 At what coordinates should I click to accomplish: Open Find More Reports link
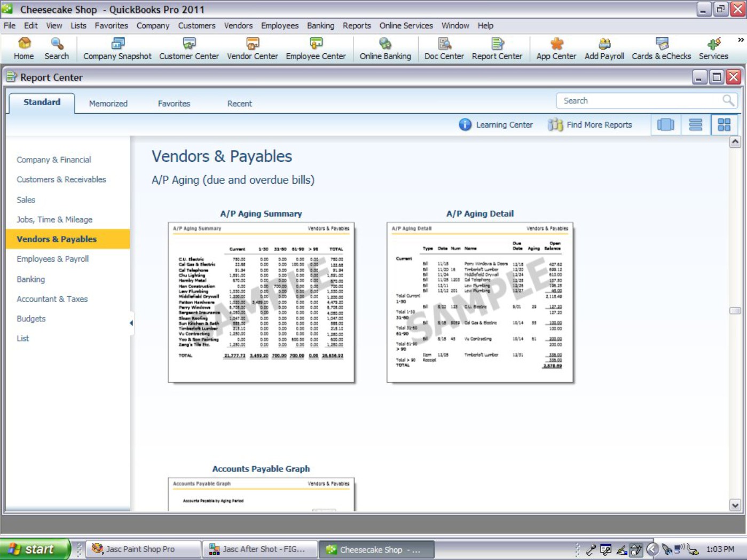click(x=599, y=124)
